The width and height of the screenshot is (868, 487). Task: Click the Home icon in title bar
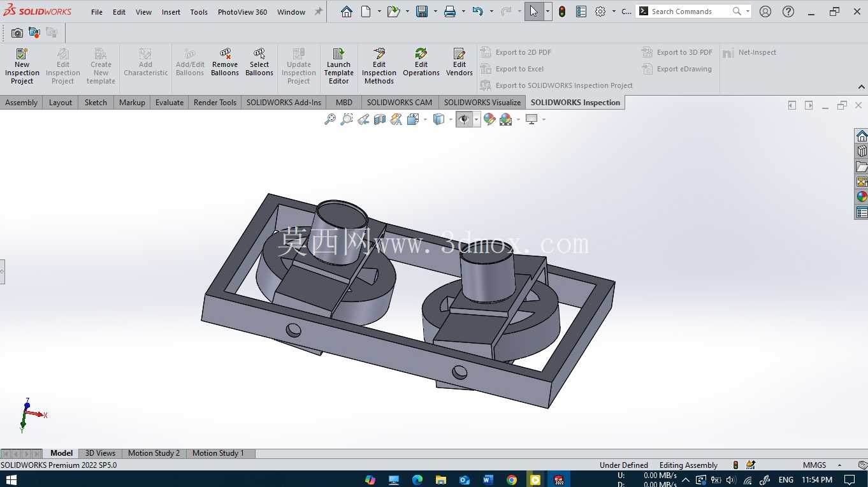(x=347, y=11)
